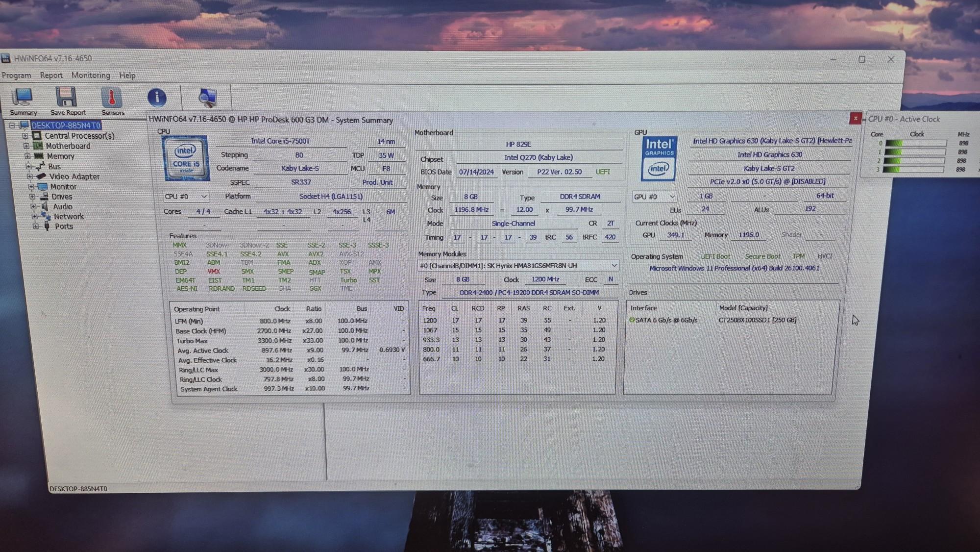Expand the Video Adapter tree node
Screen dimensions: 980x552
29,176
